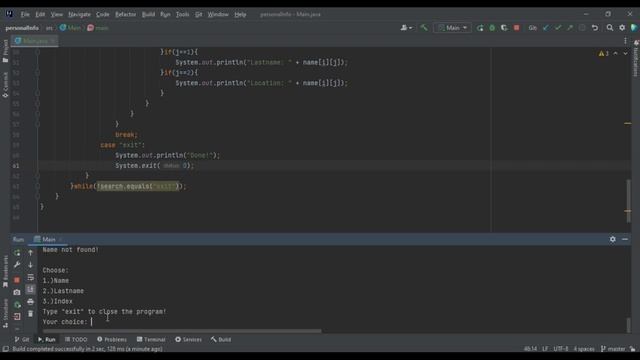
Task: Click the Git update project arrow icon
Action: (546, 28)
